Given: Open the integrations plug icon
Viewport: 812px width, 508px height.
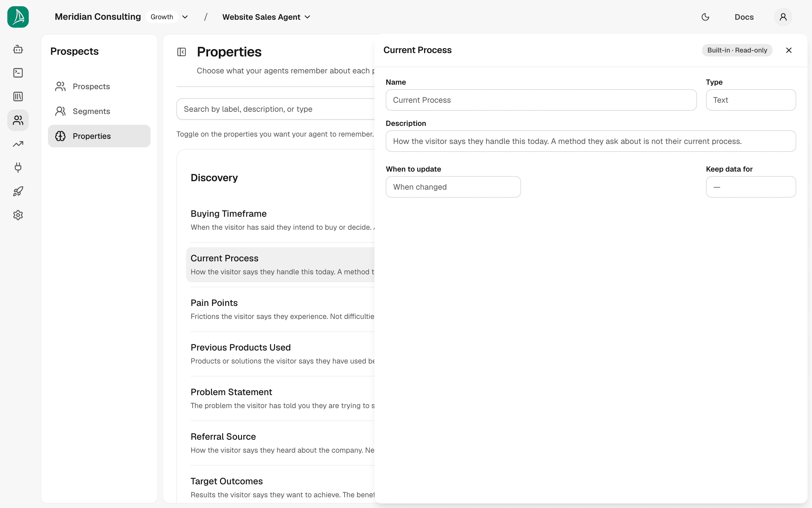Looking at the screenshot, I should [x=18, y=168].
